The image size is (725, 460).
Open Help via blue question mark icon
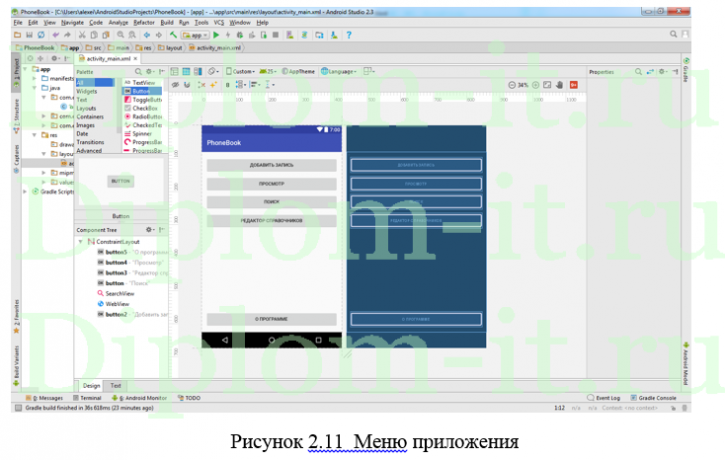tap(349, 35)
